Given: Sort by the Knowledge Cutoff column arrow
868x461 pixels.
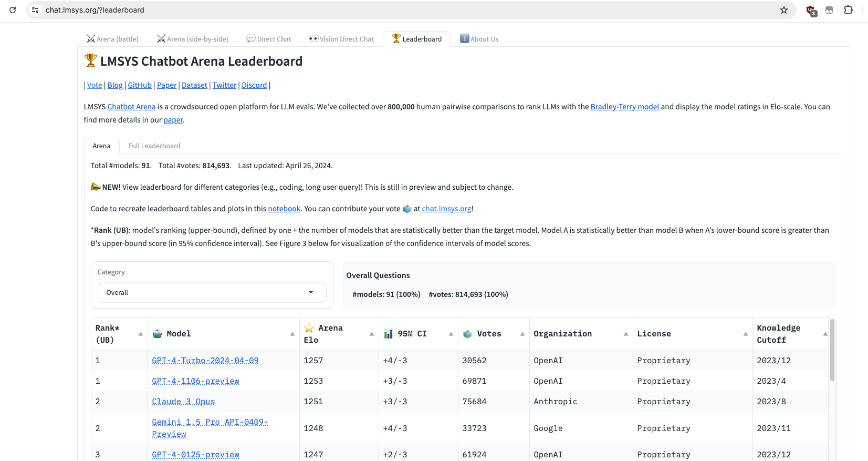Looking at the screenshot, I should 825,334.
